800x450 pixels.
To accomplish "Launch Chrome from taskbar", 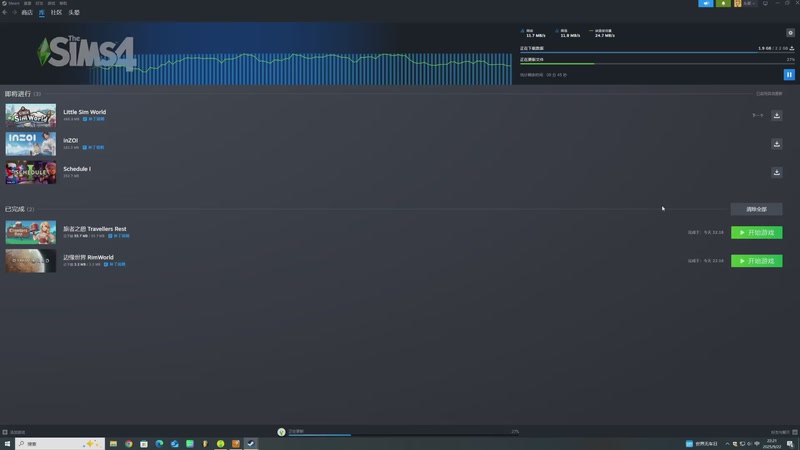I will [129, 444].
